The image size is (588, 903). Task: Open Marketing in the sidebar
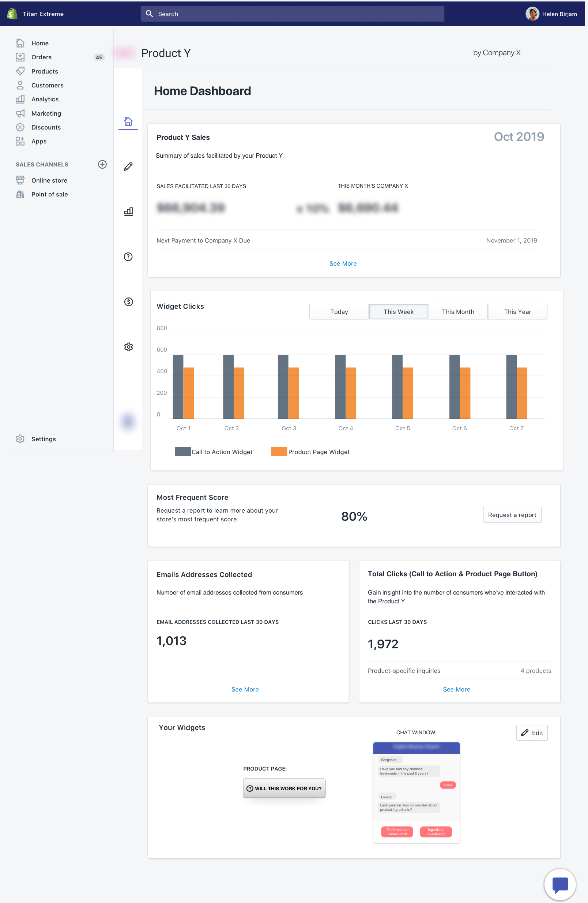39,113
